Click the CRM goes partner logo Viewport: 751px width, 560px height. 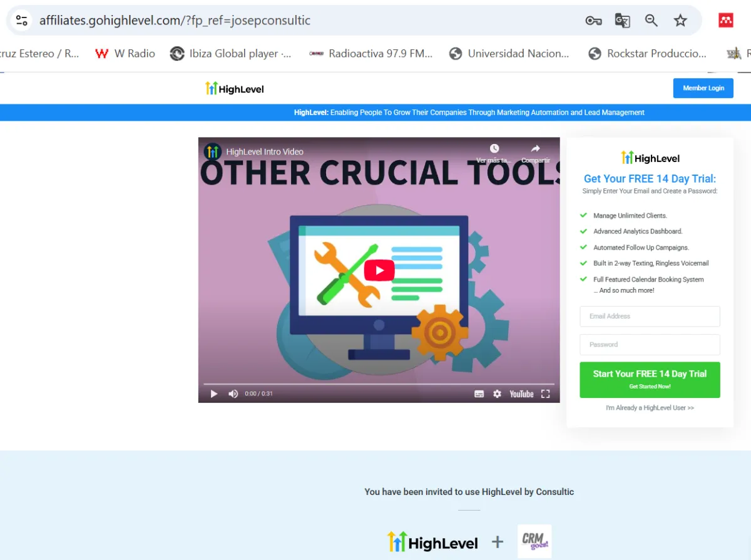pos(535,541)
